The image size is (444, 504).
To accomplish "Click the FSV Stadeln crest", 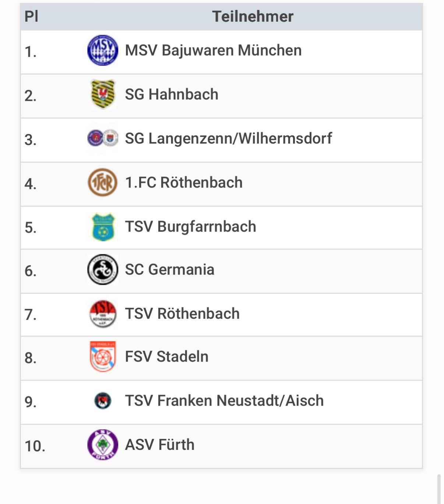I will pos(103,356).
